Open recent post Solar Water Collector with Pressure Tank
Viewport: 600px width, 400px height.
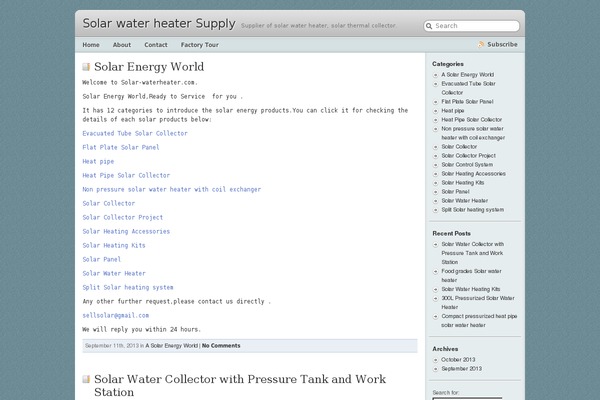(x=473, y=253)
